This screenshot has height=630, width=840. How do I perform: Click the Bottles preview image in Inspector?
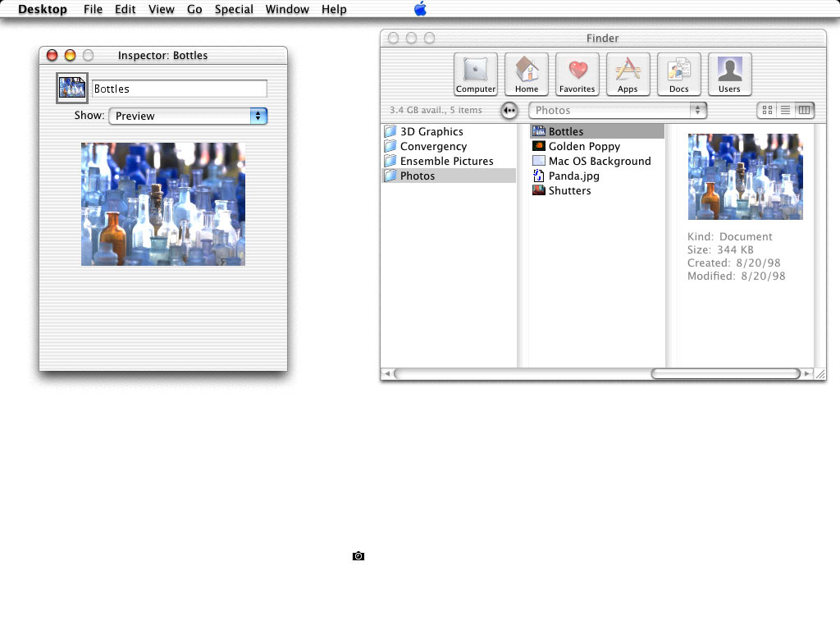[163, 204]
